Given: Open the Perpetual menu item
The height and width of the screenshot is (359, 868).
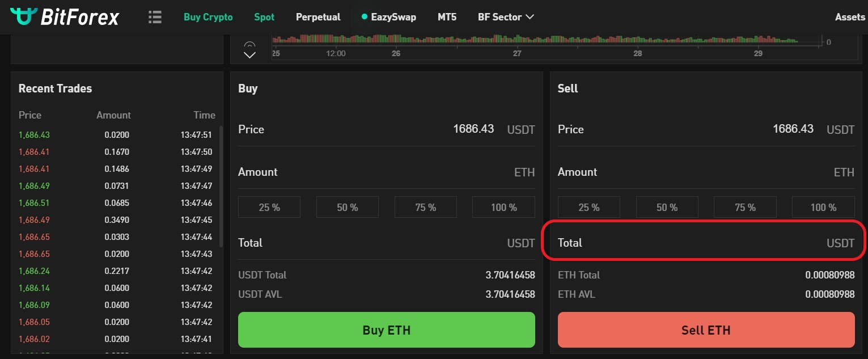Looking at the screenshot, I should (x=318, y=17).
